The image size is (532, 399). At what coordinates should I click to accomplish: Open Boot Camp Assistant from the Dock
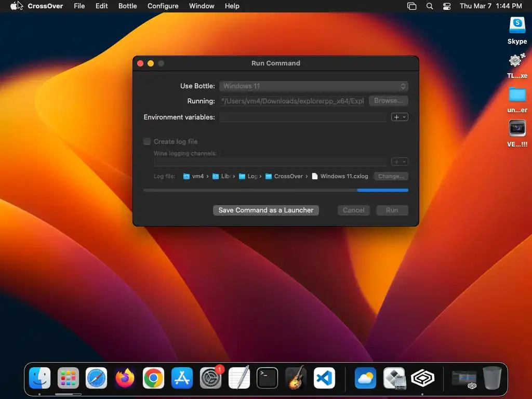pyautogui.click(x=394, y=378)
